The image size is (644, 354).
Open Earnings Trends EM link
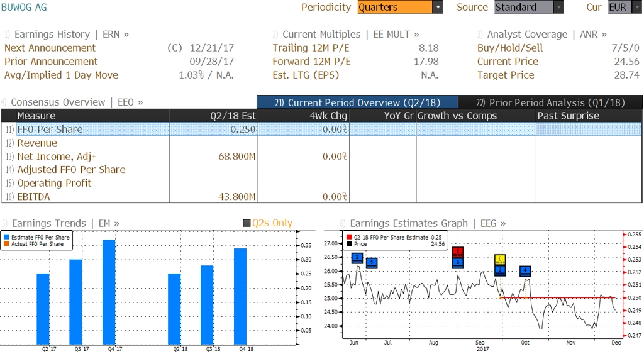pos(65,223)
